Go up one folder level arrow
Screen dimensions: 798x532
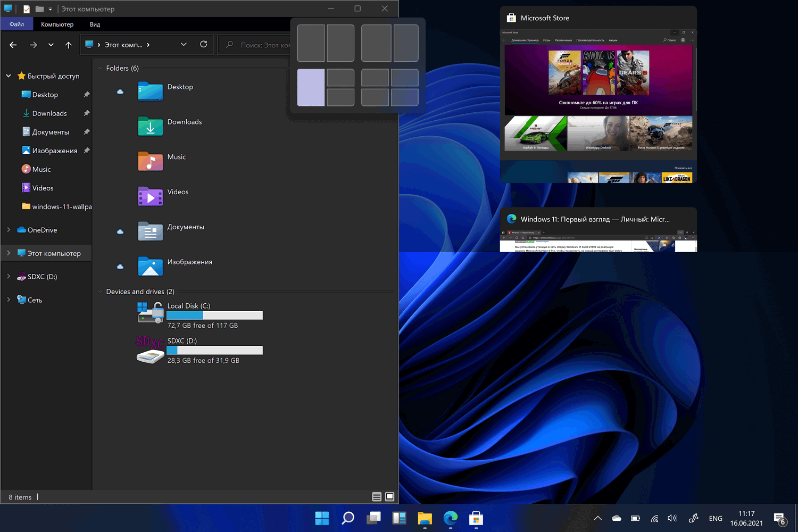(x=69, y=45)
